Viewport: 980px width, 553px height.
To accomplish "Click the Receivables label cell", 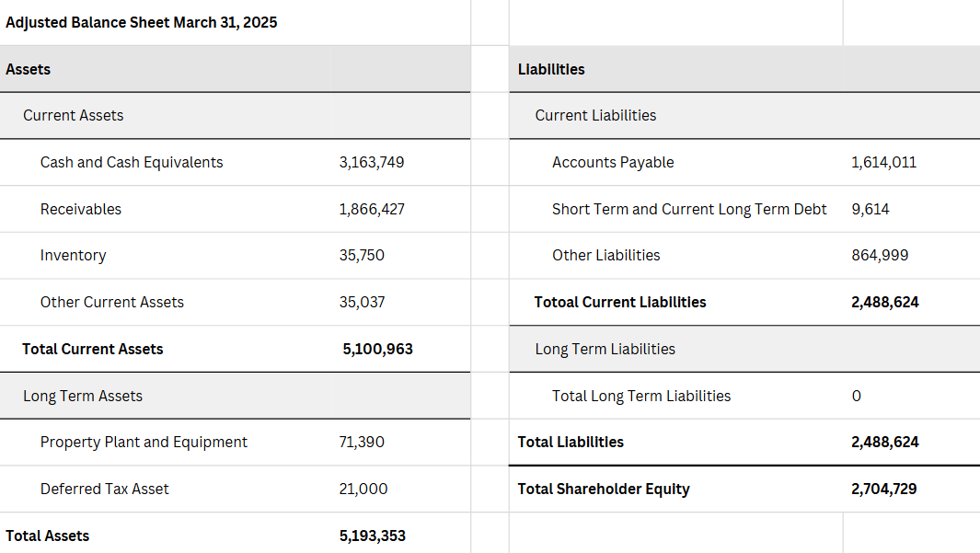I will point(81,209).
